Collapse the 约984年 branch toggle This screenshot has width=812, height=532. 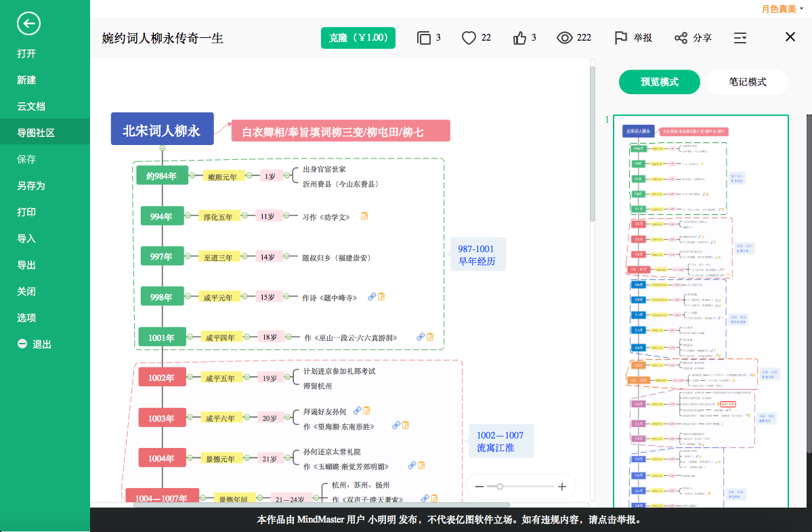pos(192,175)
